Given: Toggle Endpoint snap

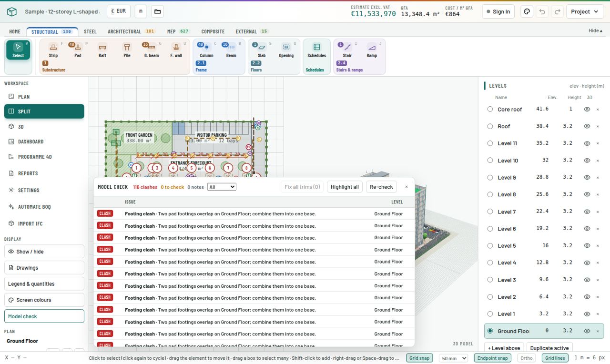Looking at the screenshot, I should tap(492, 358).
